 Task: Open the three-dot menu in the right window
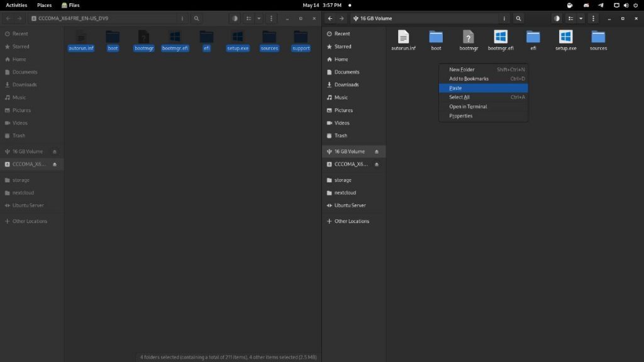click(593, 18)
